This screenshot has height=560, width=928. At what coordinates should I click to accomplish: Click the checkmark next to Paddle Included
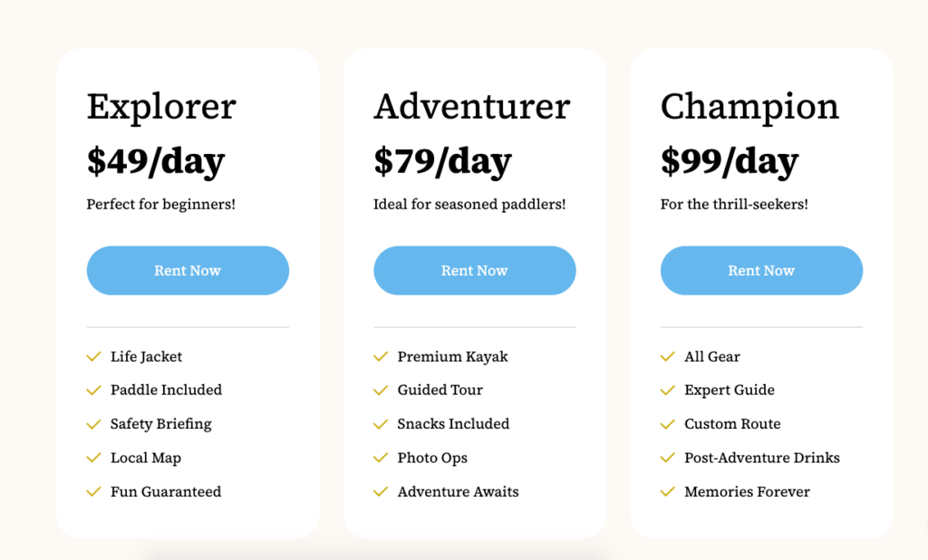[93, 391]
